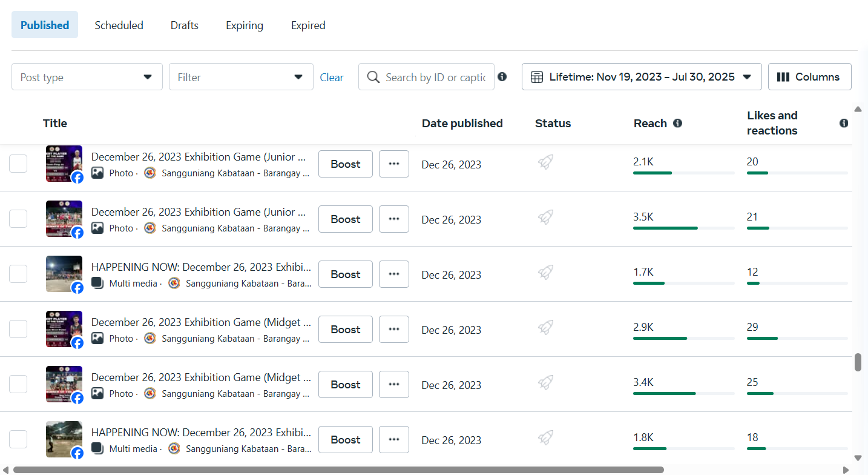Click the Columns grid icon
The height and width of the screenshot is (475, 868).
click(x=783, y=77)
